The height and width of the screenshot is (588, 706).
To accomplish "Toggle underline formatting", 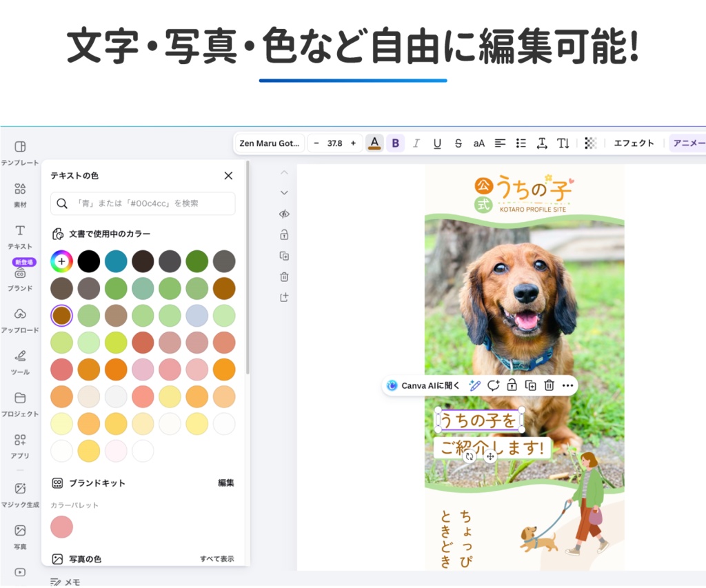I will 437,143.
